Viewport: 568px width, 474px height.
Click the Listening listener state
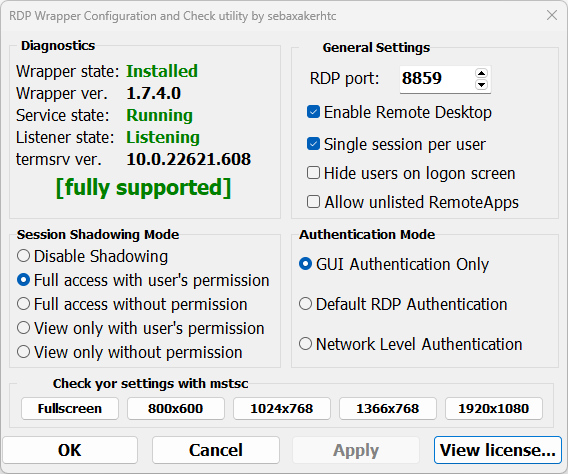[x=163, y=138]
